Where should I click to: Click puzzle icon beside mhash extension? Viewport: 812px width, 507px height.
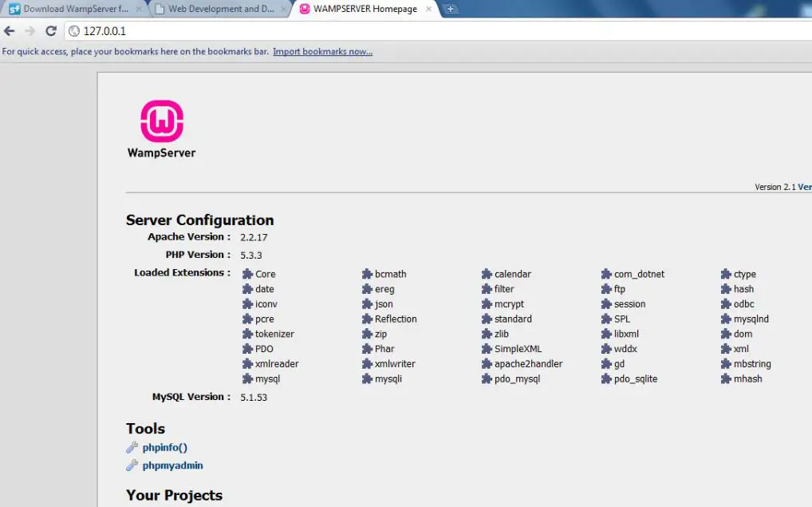[x=726, y=379]
